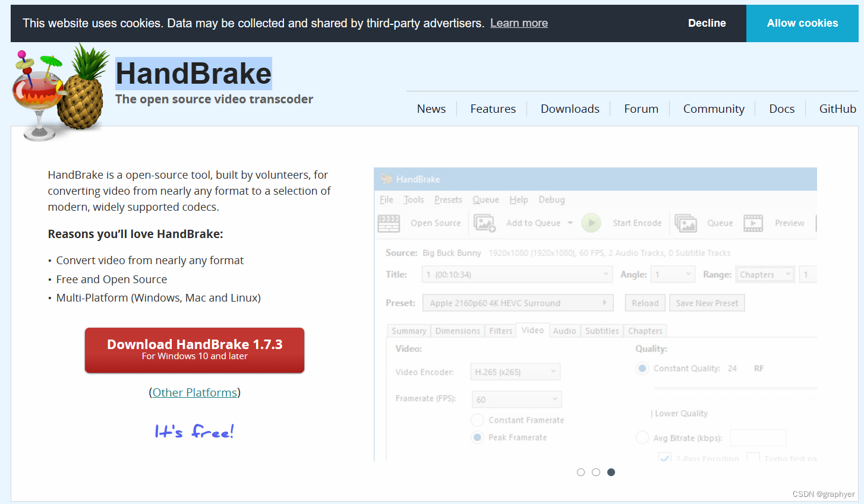This screenshot has width=864, height=504.
Task: Open the Docs link
Action: (x=781, y=109)
